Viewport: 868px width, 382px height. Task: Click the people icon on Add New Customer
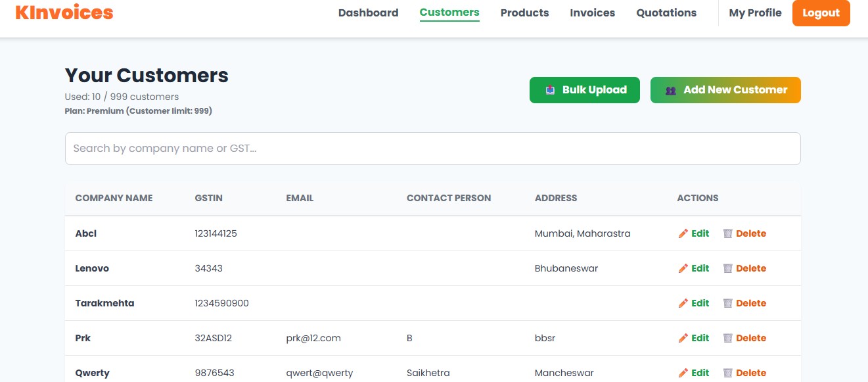[670, 90]
